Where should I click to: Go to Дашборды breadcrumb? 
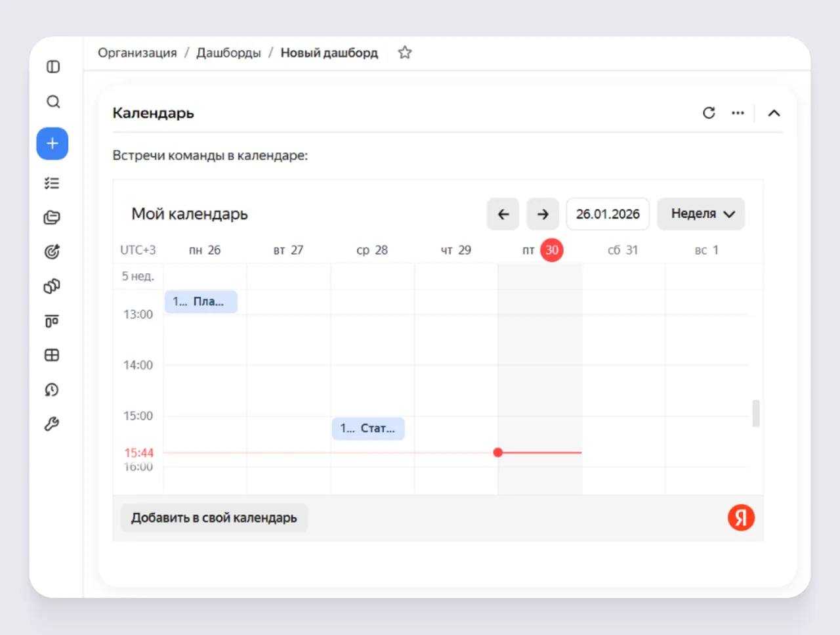pos(228,53)
